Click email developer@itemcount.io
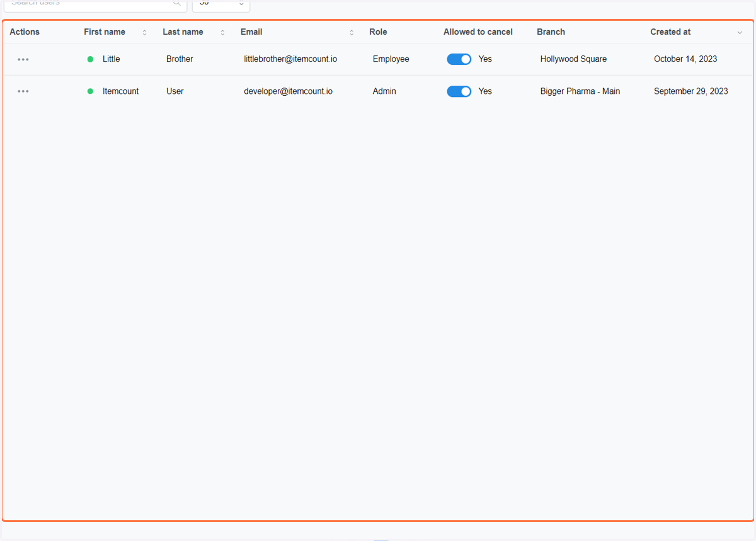This screenshot has height=541, width=756. pos(289,91)
